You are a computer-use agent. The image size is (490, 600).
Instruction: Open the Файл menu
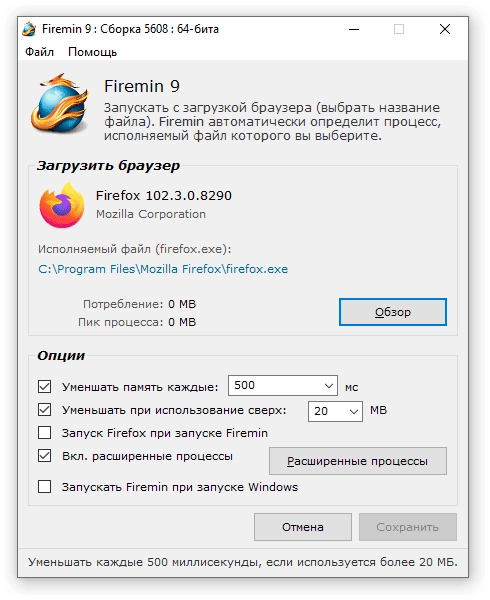tap(39, 52)
